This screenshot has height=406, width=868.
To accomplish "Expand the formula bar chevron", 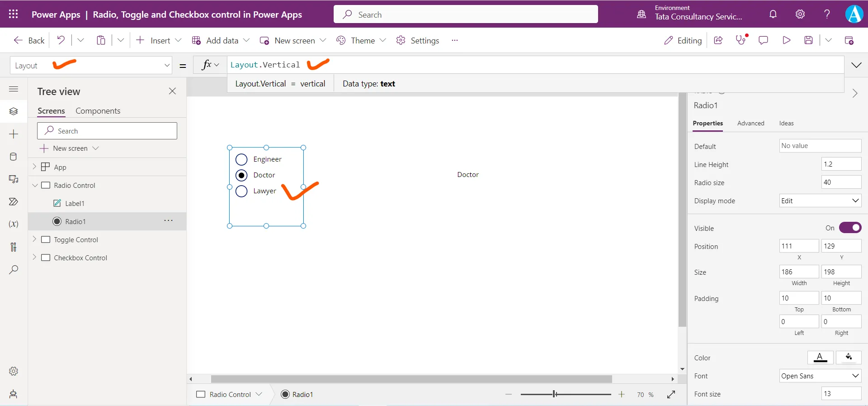I will 856,65.
